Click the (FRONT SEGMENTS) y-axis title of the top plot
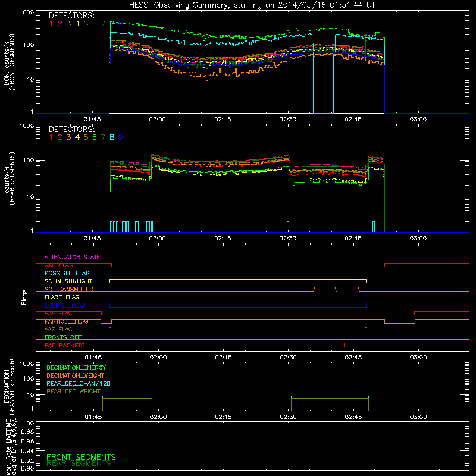The width and height of the screenshot is (476, 476). [x=12, y=62]
